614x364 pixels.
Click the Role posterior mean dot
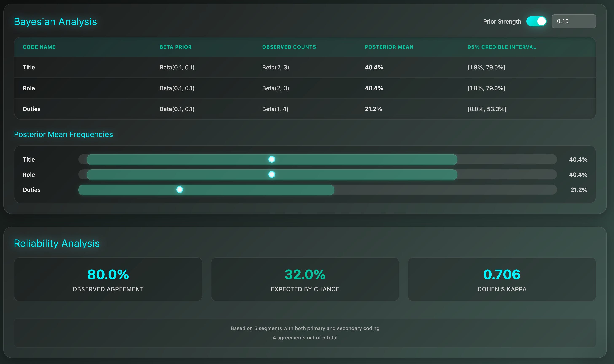[272, 175]
